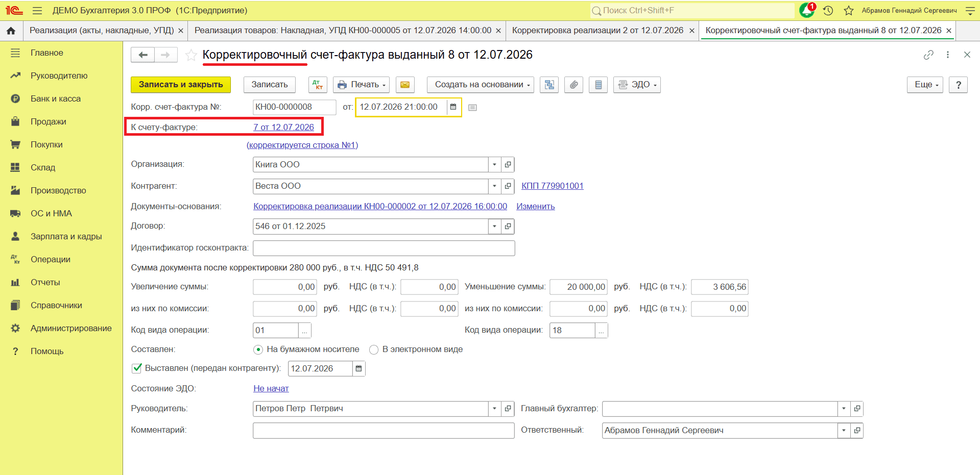
Task: Open the report list icon in toolbar
Action: (599, 85)
